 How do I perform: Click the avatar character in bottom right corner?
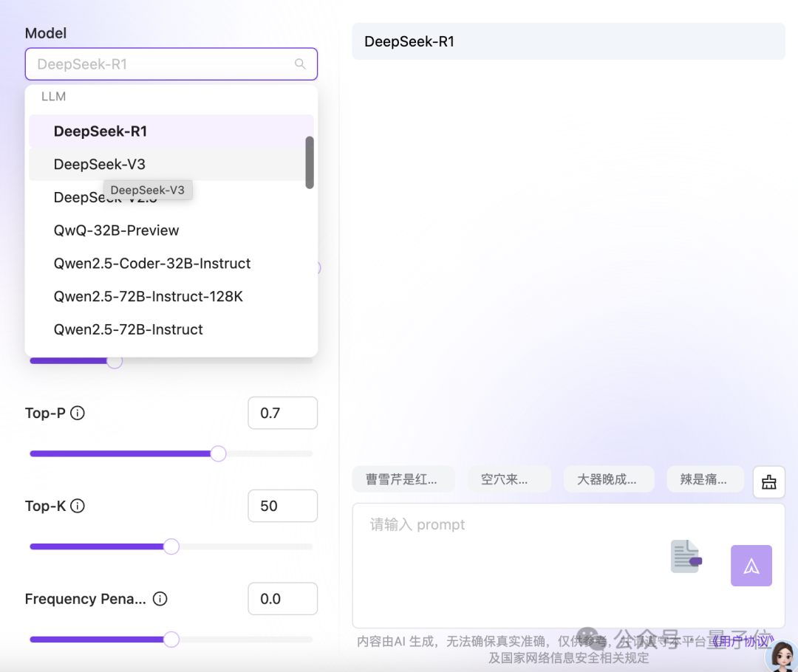click(781, 656)
